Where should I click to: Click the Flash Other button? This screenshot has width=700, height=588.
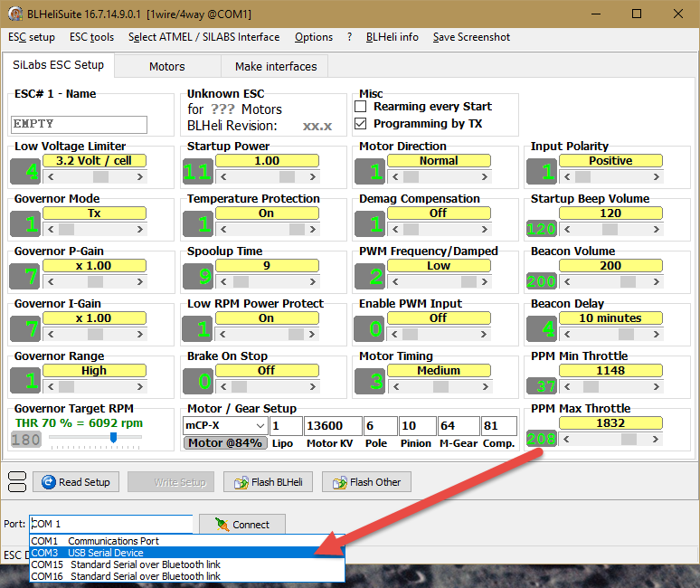(x=366, y=482)
